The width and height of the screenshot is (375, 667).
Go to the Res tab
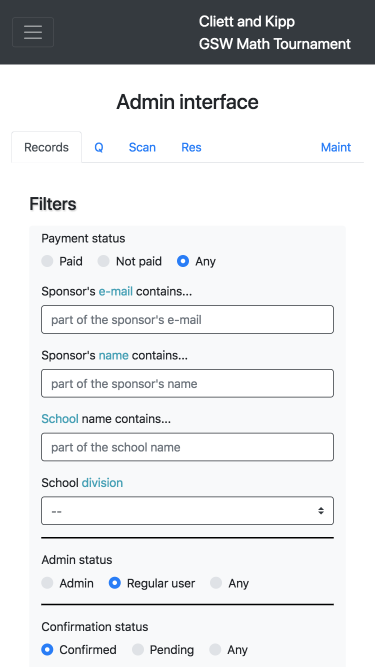(191, 147)
